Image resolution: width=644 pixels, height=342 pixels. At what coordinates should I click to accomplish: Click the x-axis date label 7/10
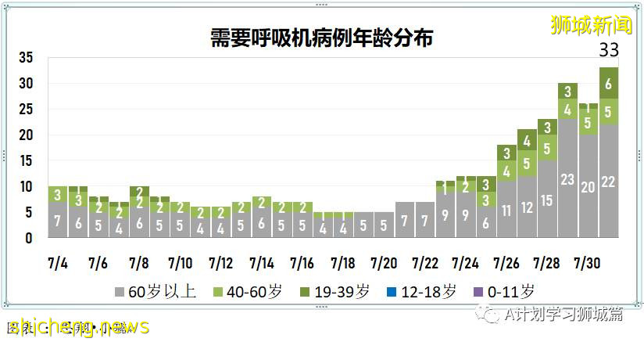click(x=180, y=263)
